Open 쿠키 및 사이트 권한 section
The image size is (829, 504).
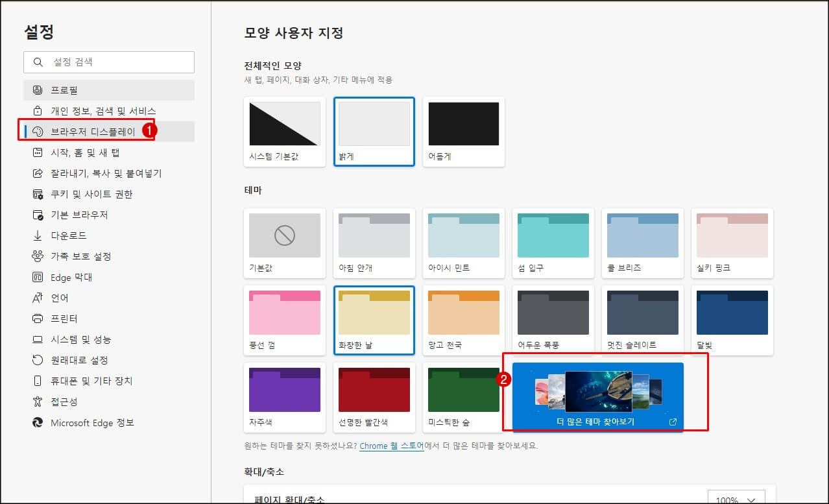[x=109, y=194]
